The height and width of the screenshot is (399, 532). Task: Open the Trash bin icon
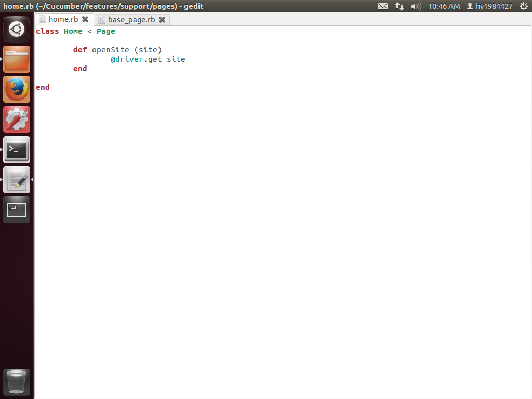click(17, 382)
